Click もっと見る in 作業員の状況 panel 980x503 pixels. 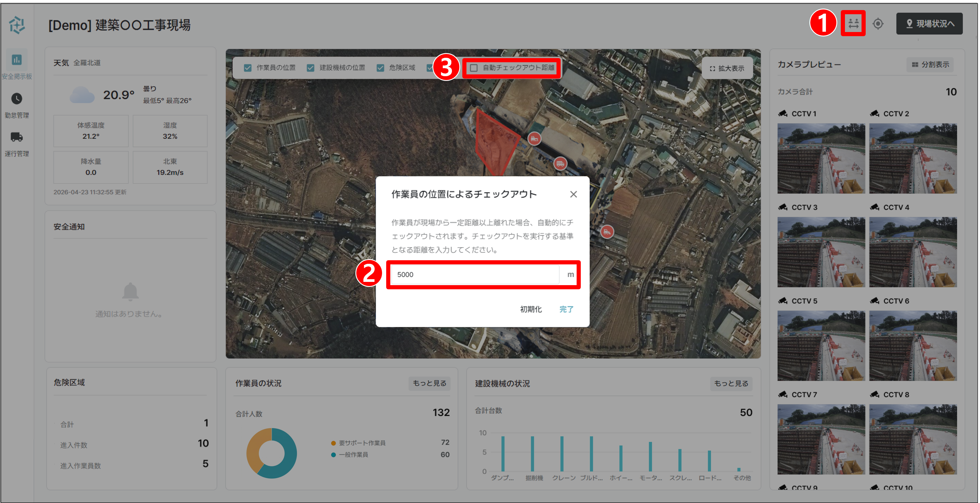click(x=429, y=384)
